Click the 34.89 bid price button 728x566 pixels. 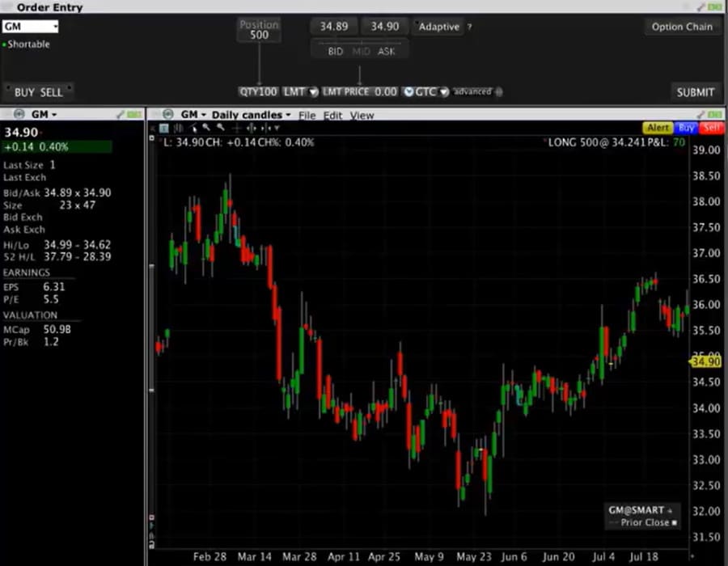click(334, 27)
